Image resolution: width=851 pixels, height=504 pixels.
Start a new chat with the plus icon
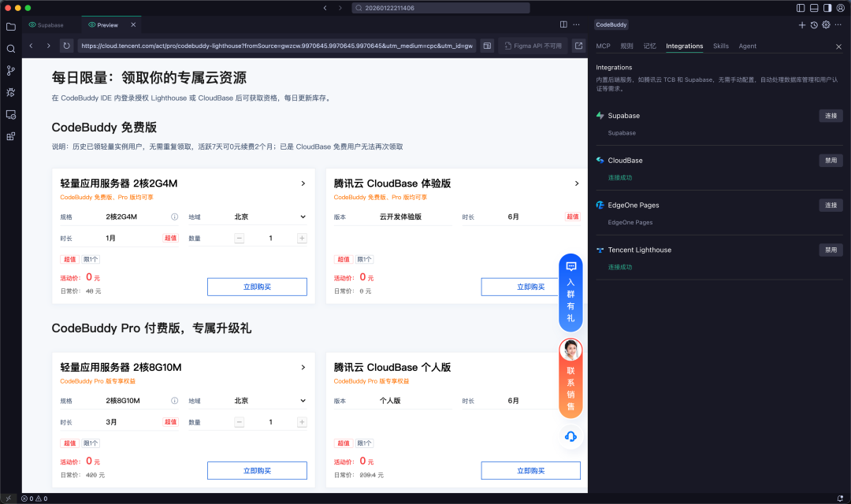coord(801,24)
